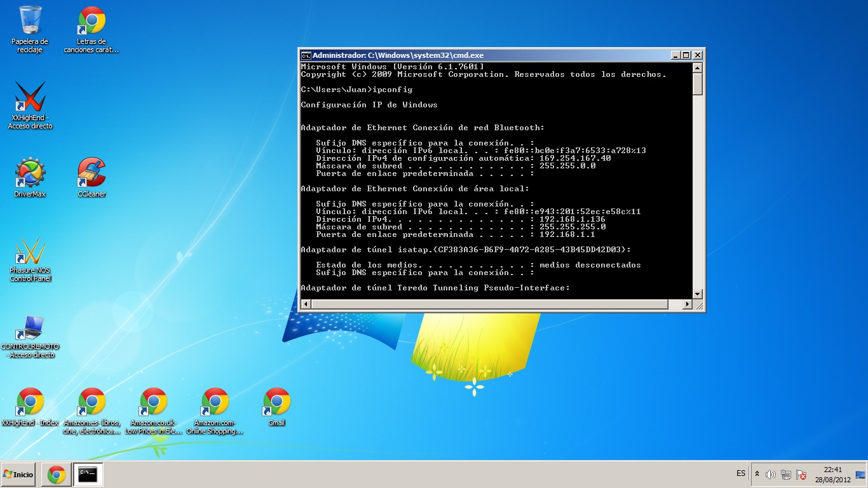The height and width of the screenshot is (488, 868).
Task: Select the CONTROLREMOTO shortcut icon
Action: 30,337
